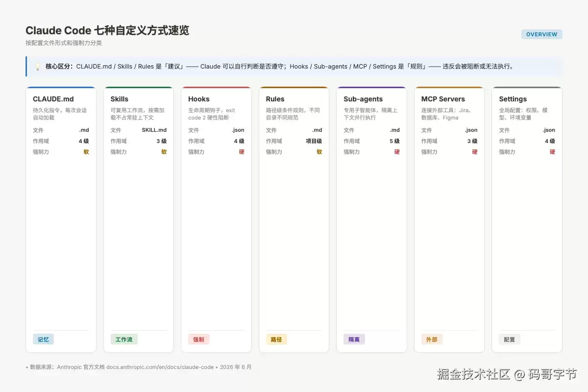Click the 5 级 scope value on Sub-agents card

pyautogui.click(x=394, y=141)
